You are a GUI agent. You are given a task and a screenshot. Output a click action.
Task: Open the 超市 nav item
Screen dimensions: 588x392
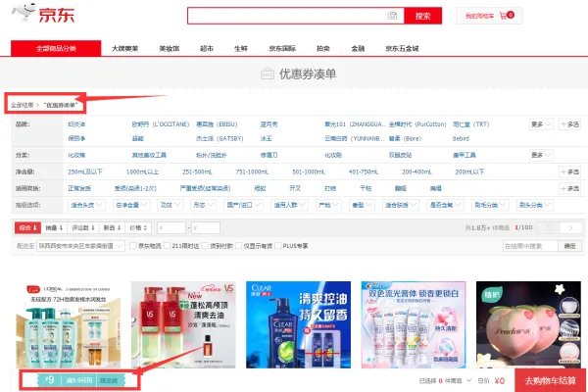point(206,48)
